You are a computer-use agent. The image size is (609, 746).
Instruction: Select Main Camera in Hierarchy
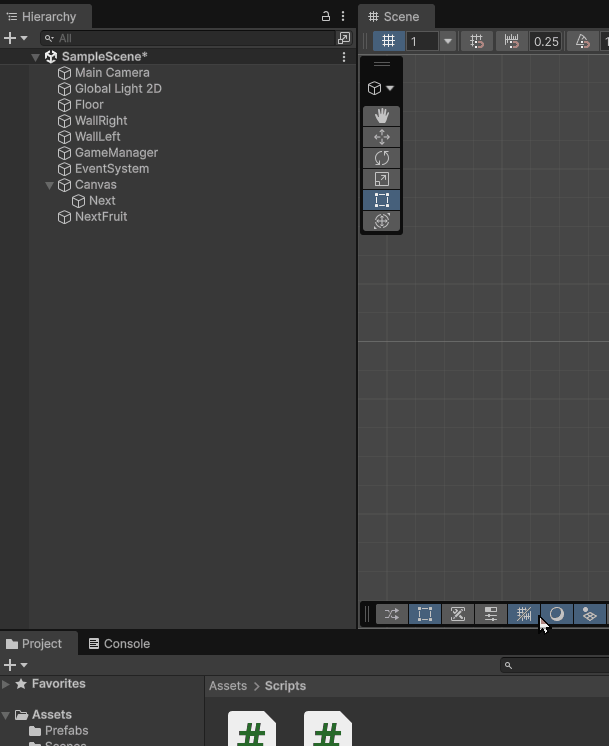click(112, 73)
